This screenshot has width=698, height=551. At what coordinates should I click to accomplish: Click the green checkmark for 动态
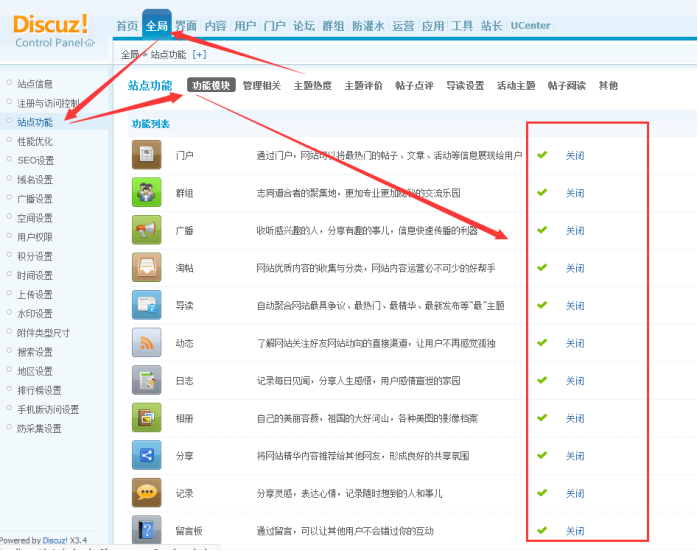pyautogui.click(x=542, y=343)
